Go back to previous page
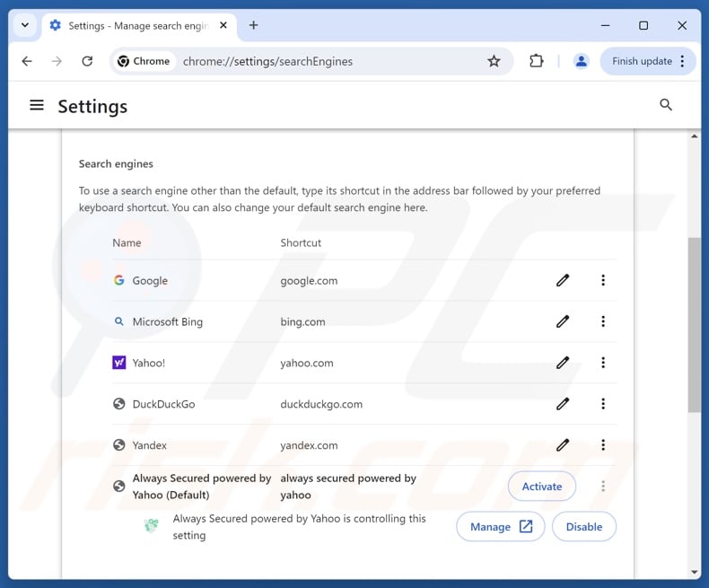Viewport: 709px width, 588px height. tap(27, 61)
